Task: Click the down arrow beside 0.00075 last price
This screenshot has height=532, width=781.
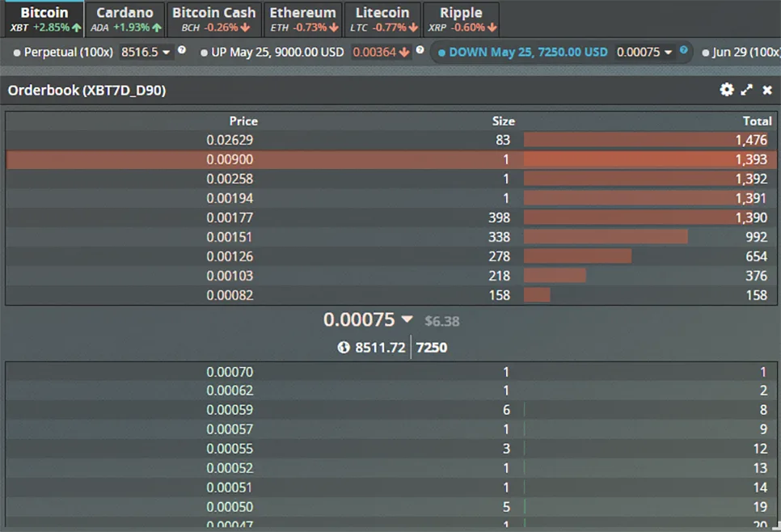Action: (407, 319)
